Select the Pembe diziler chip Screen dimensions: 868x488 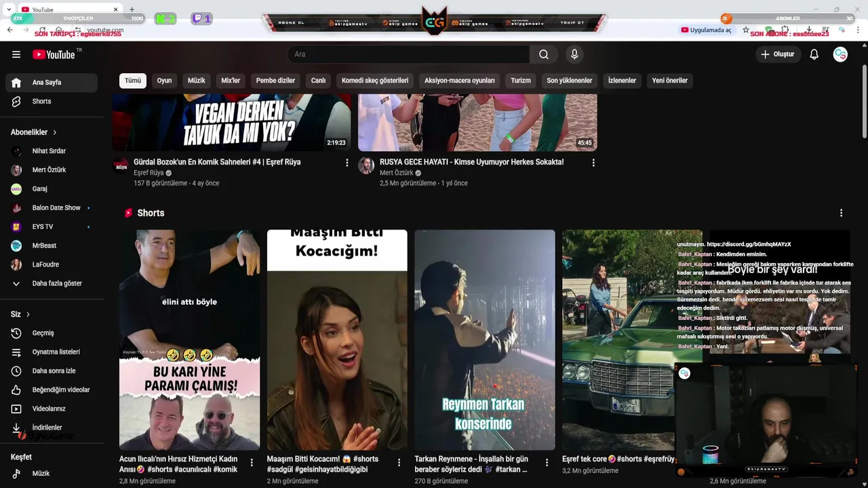275,81
